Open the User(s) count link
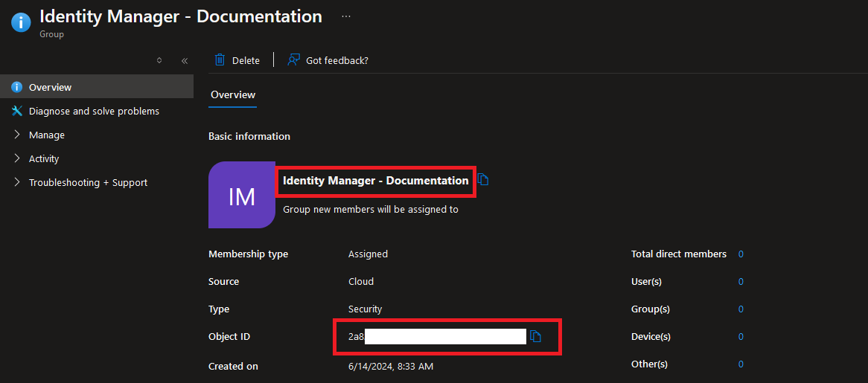The height and width of the screenshot is (383, 868). pos(741,281)
